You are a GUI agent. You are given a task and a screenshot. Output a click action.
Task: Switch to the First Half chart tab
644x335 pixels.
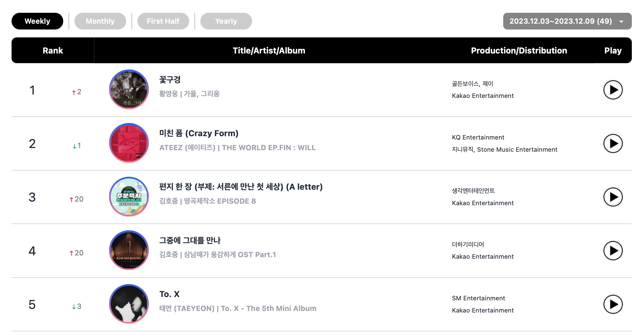(163, 21)
